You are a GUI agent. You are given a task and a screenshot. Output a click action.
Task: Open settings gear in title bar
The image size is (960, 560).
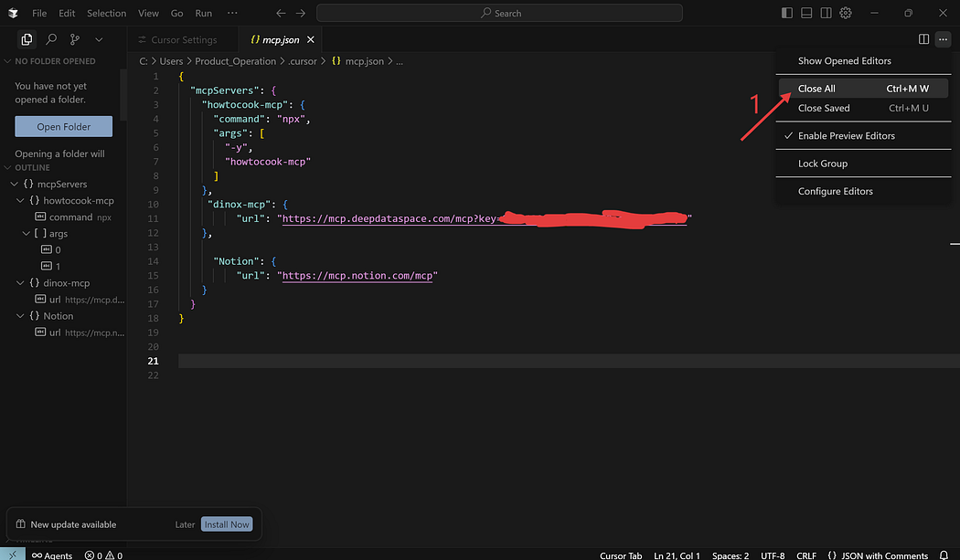click(x=846, y=13)
